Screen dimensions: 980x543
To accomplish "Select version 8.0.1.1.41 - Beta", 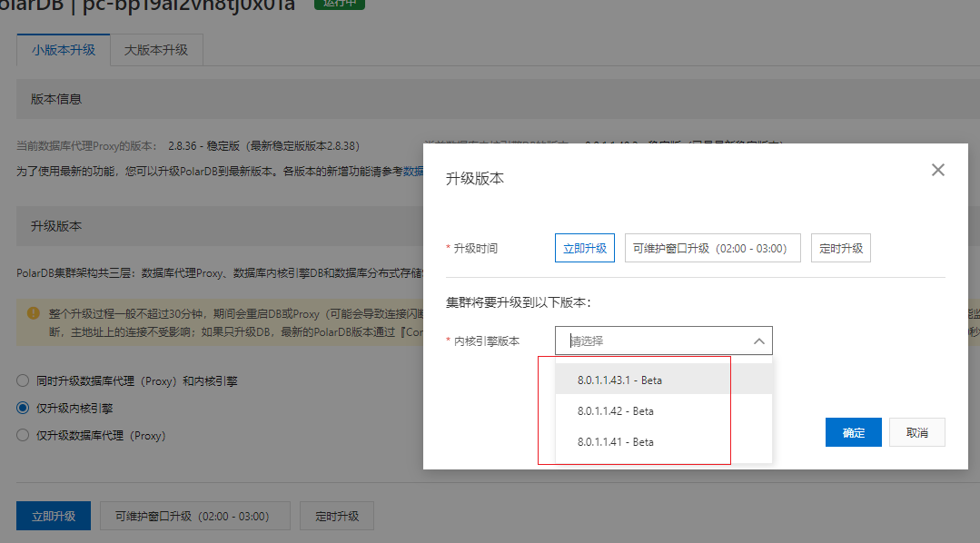I will [664, 442].
